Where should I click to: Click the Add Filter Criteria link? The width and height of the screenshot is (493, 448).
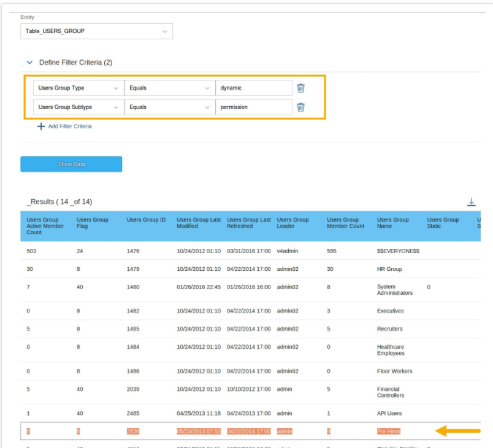click(x=70, y=126)
